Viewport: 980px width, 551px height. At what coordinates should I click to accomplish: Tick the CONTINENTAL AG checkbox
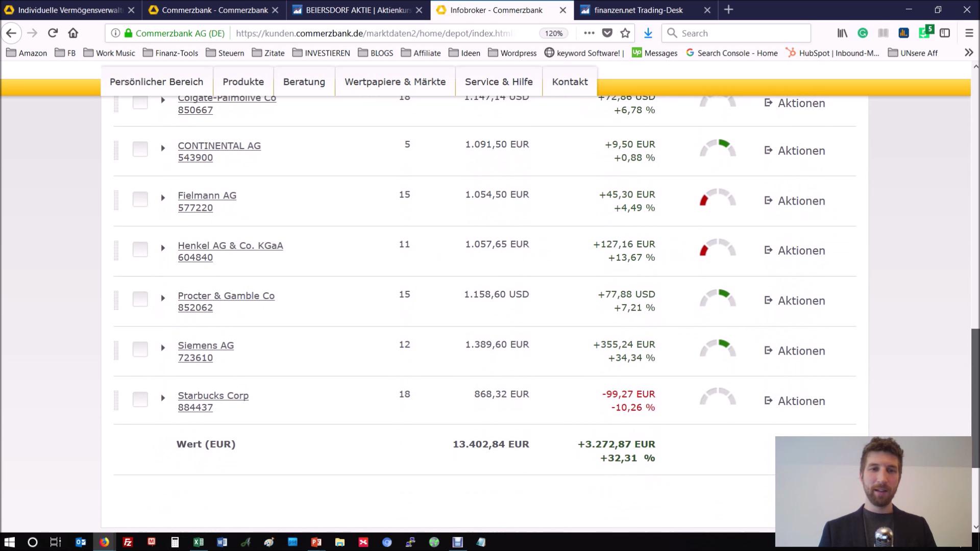pyautogui.click(x=140, y=149)
